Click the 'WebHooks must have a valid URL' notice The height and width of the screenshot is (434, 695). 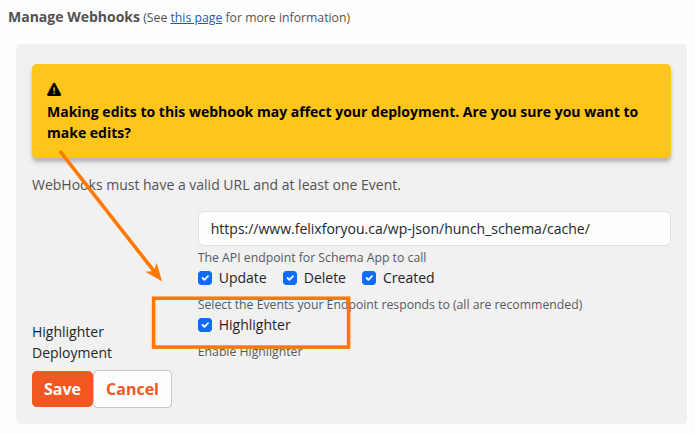pyautogui.click(x=216, y=185)
